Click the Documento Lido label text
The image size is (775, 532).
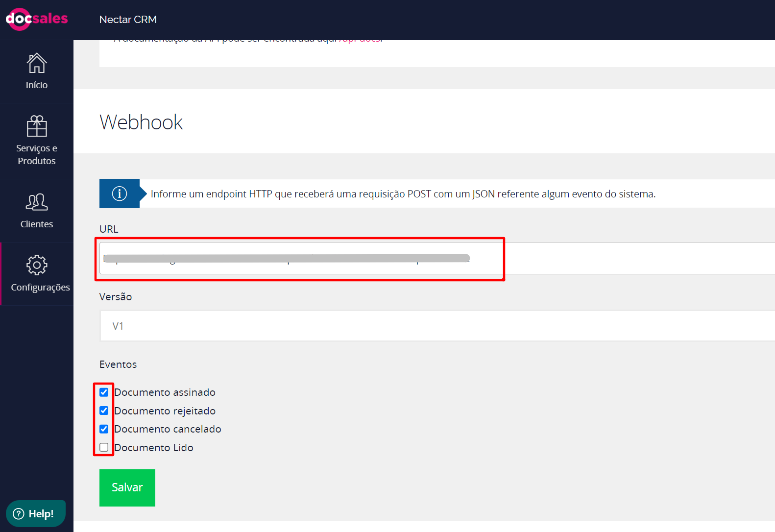tap(154, 448)
